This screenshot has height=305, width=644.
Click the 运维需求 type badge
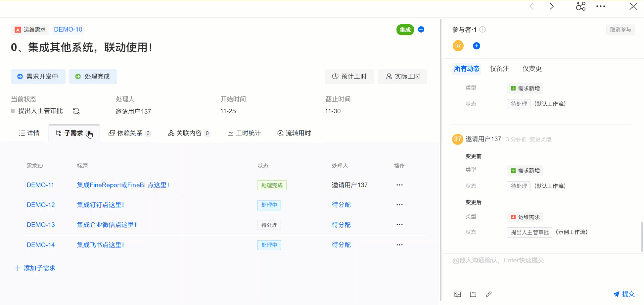[30, 30]
